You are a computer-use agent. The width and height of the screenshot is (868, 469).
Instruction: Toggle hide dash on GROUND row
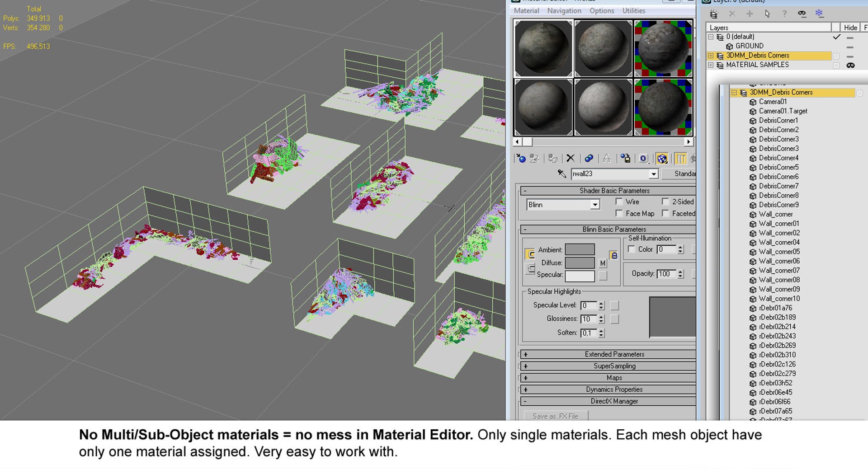(x=850, y=47)
